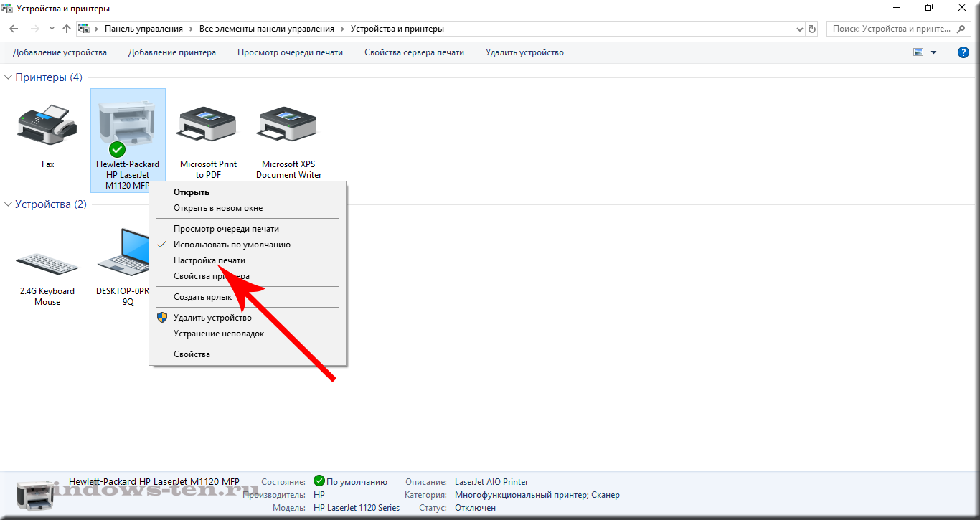Go back with the Back arrow

14,29
